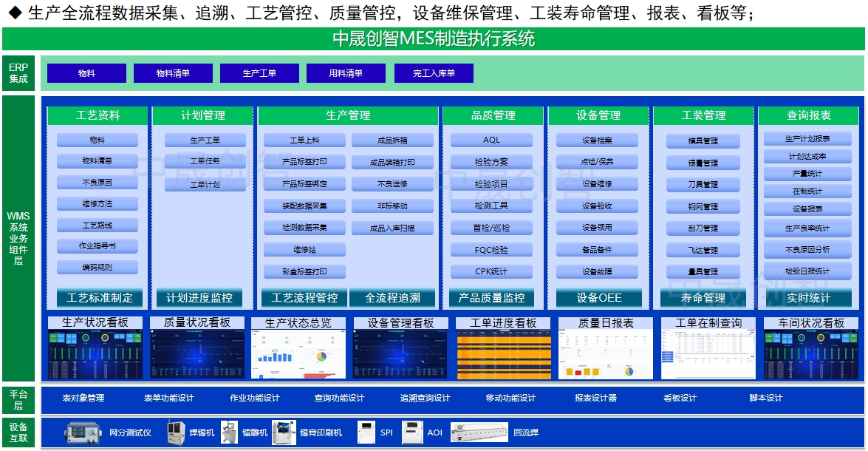Open 脚本设计 in 平台层
The image size is (868, 451).
[766, 398]
